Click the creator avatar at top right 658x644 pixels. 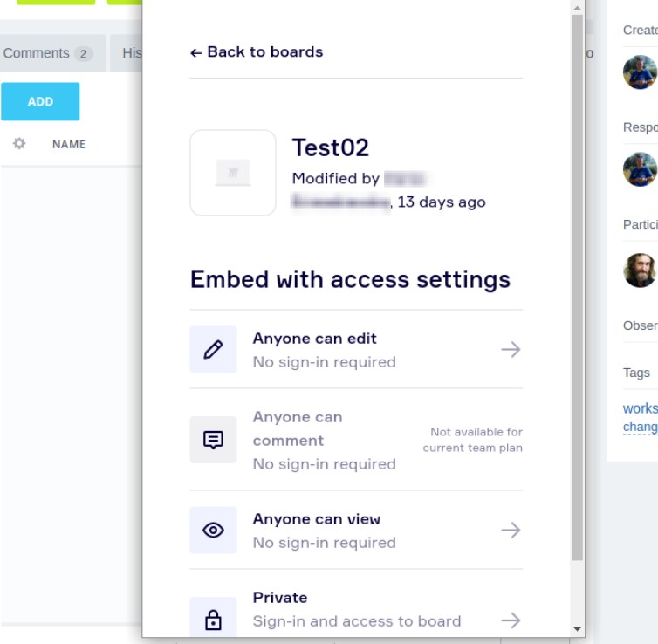(640, 72)
